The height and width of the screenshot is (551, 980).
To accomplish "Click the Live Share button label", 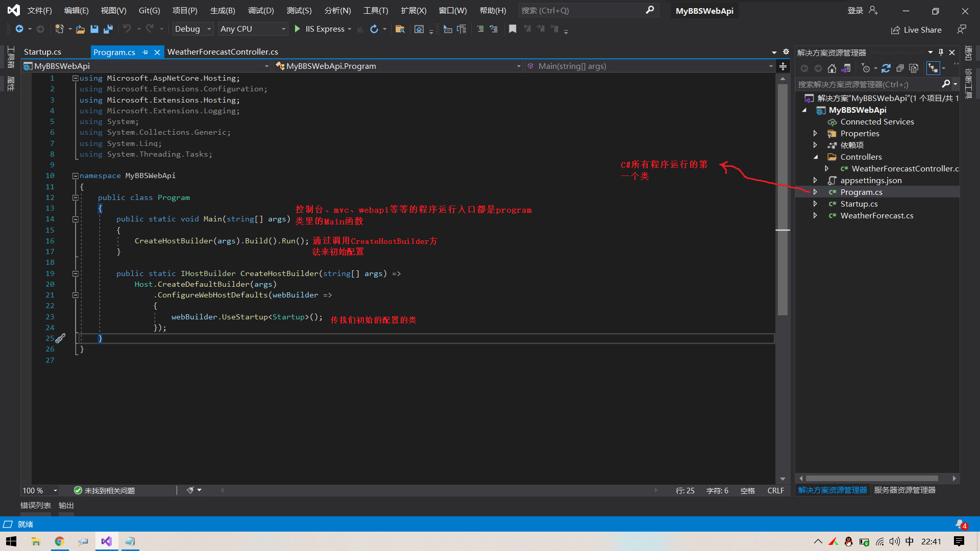I will pyautogui.click(x=922, y=30).
